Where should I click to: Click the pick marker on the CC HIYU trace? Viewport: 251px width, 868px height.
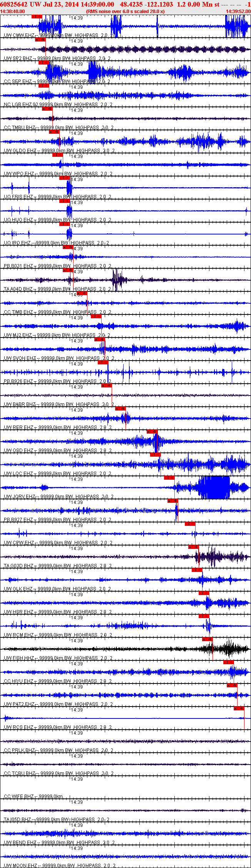pyautogui.click(x=228, y=662)
